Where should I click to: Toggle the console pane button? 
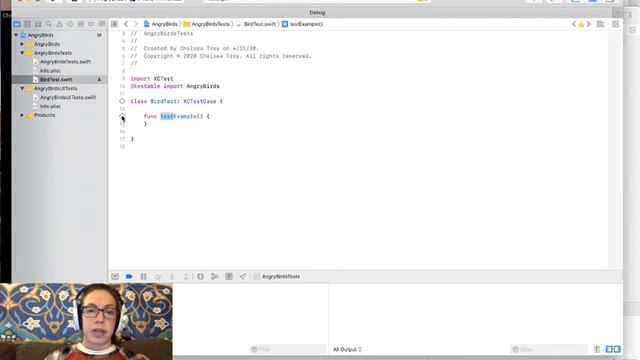click(617, 349)
